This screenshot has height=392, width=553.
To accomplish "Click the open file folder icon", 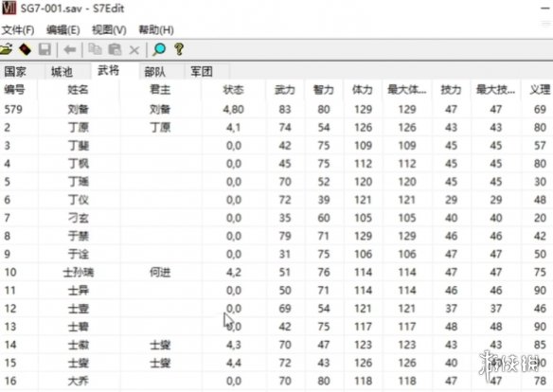I will pyautogui.click(x=6, y=49).
